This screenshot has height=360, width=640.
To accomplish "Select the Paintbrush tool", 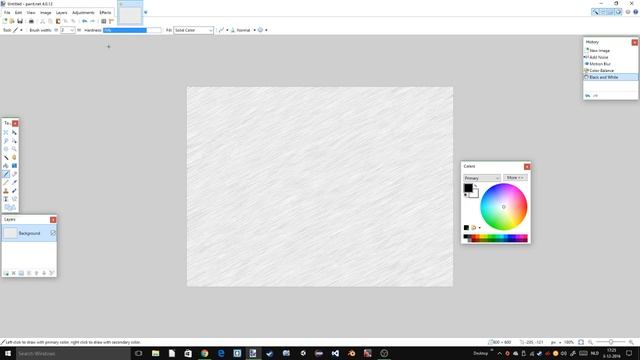I will pos(6,174).
